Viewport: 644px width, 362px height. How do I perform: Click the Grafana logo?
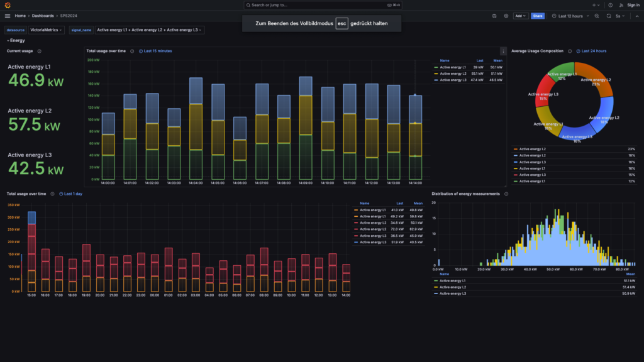(7, 5)
